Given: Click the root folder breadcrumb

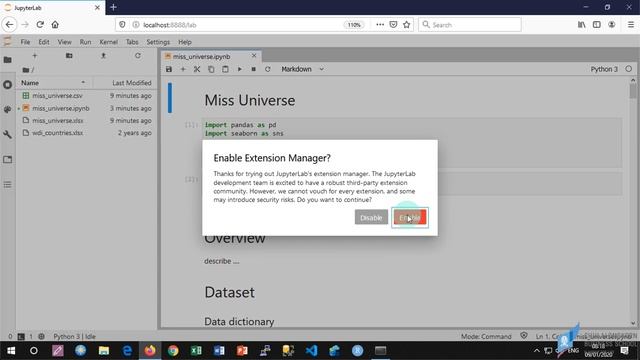Looking at the screenshot, I should [27, 70].
